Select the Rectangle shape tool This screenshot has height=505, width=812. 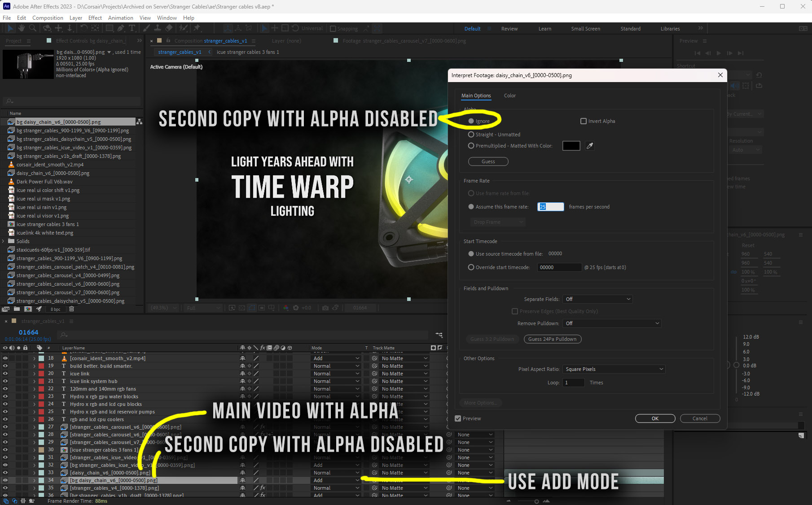(109, 28)
